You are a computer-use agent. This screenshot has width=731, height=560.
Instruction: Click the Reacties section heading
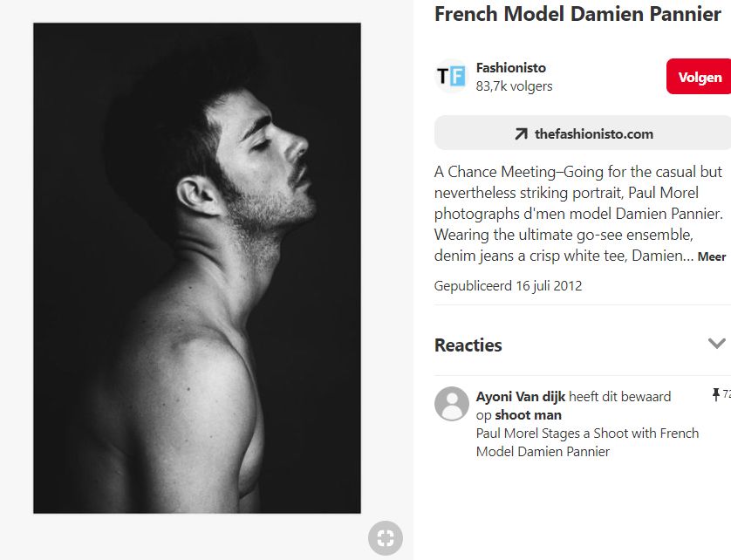click(468, 345)
